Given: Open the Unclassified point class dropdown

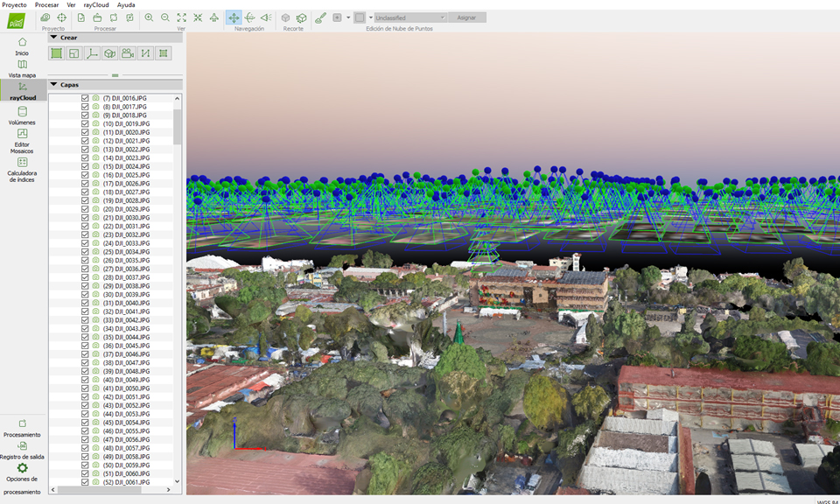Looking at the screenshot, I should [x=410, y=17].
